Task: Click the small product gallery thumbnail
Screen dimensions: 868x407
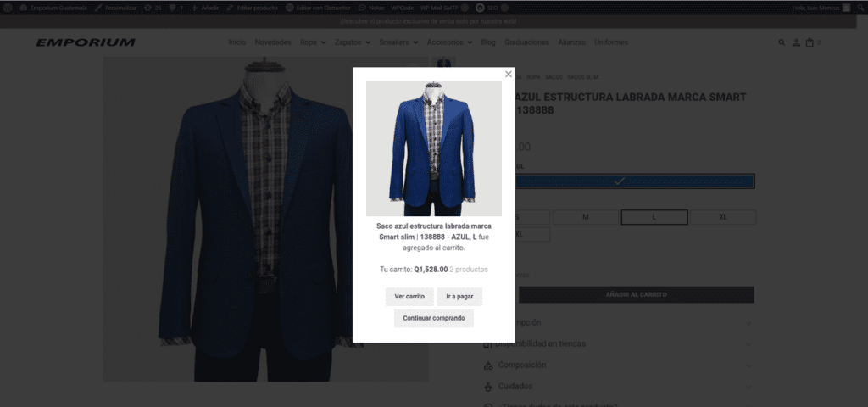Action: click(443, 62)
